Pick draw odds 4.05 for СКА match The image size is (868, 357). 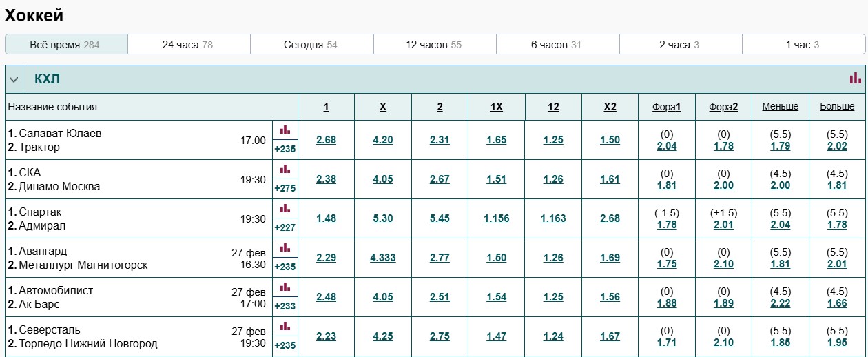tap(383, 179)
